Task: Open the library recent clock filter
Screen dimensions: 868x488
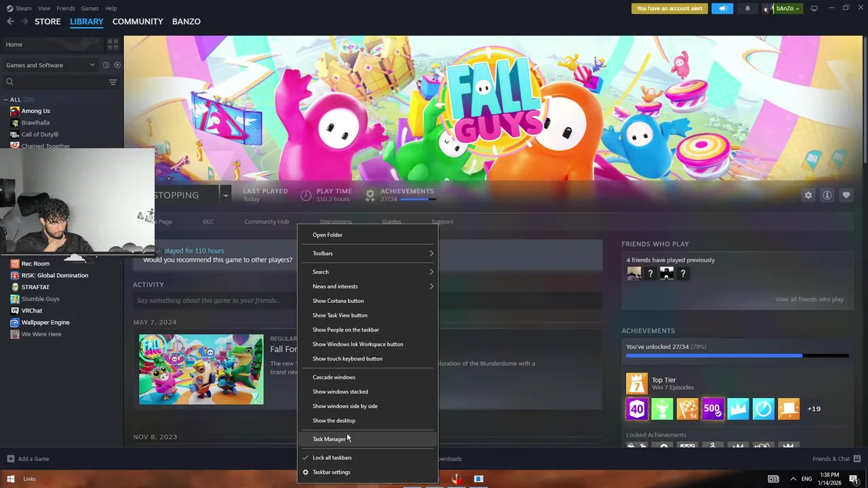Action: pyautogui.click(x=106, y=65)
